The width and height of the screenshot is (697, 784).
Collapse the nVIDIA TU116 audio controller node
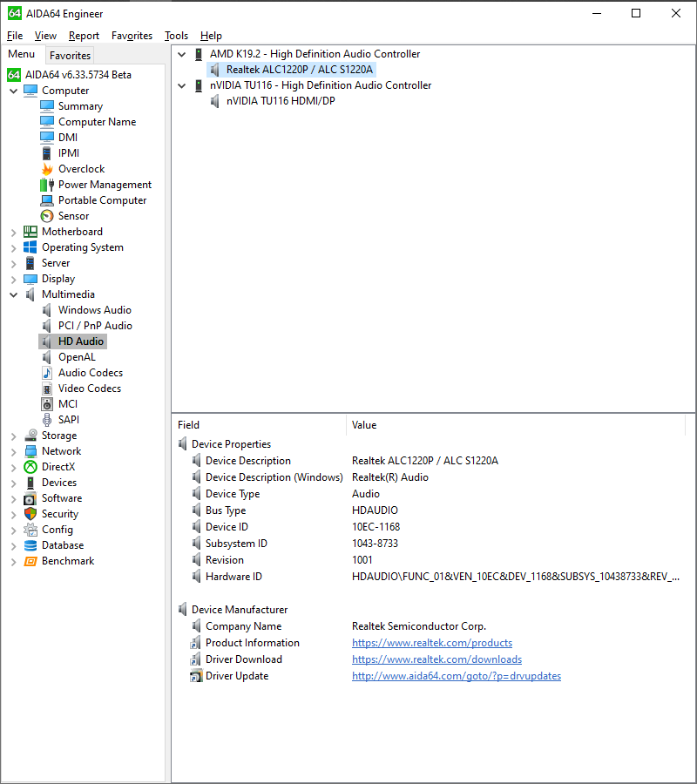(x=181, y=84)
